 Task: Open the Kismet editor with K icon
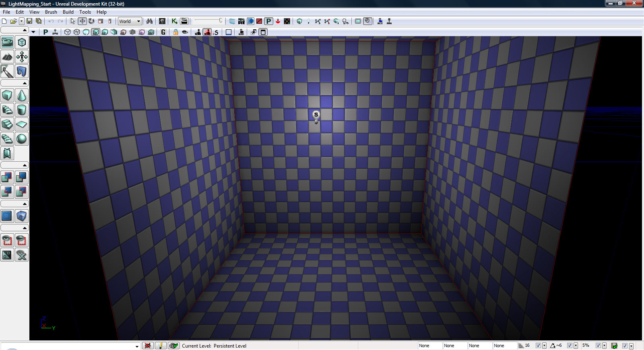(x=175, y=21)
